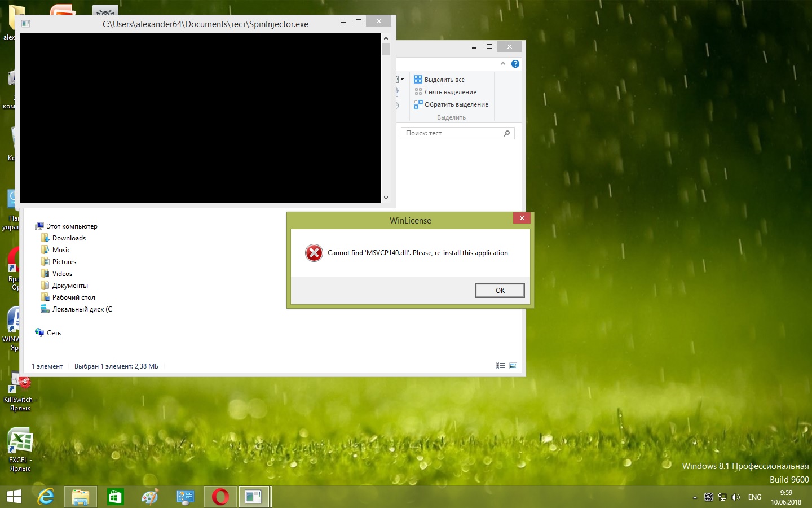Open Paint from the taskbar
The width and height of the screenshot is (812, 508).
[150, 497]
